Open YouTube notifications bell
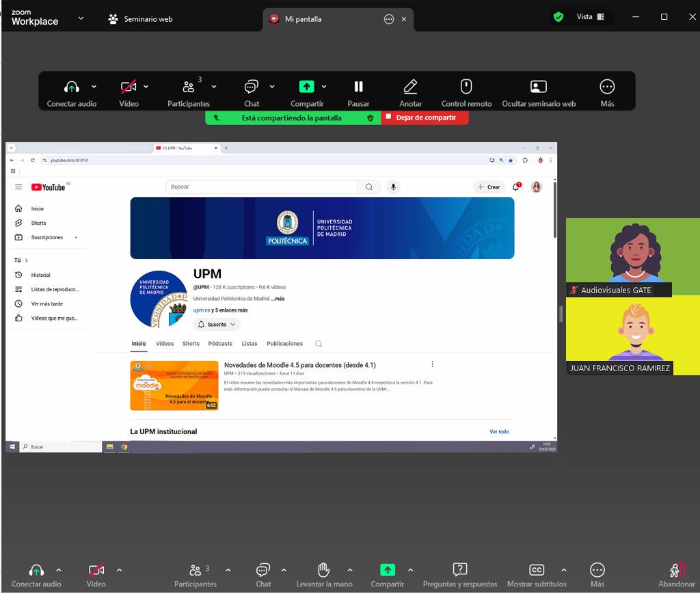Viewport: 700px width, 594px height. click(x=516, y=187)
